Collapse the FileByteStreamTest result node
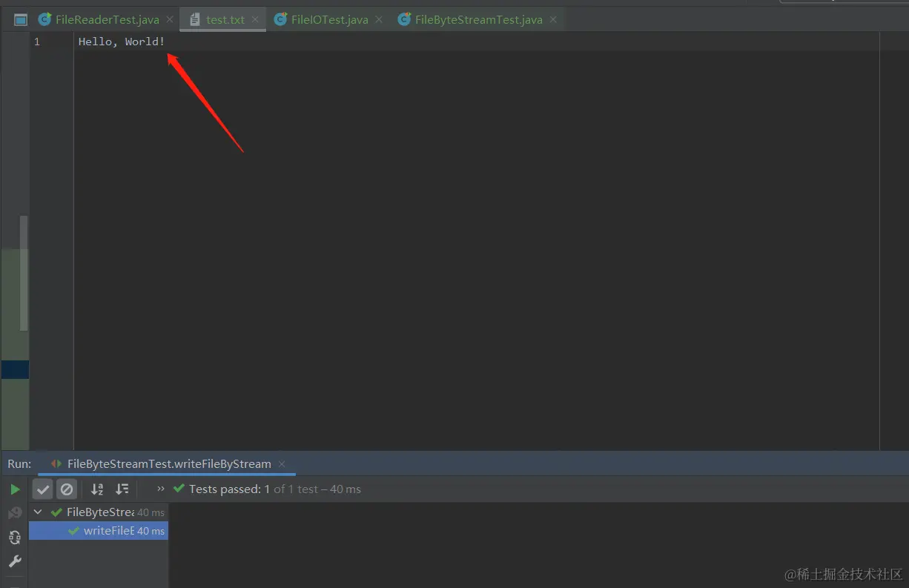The height and width of the screenshot is (588, 909). click(38, 512)
